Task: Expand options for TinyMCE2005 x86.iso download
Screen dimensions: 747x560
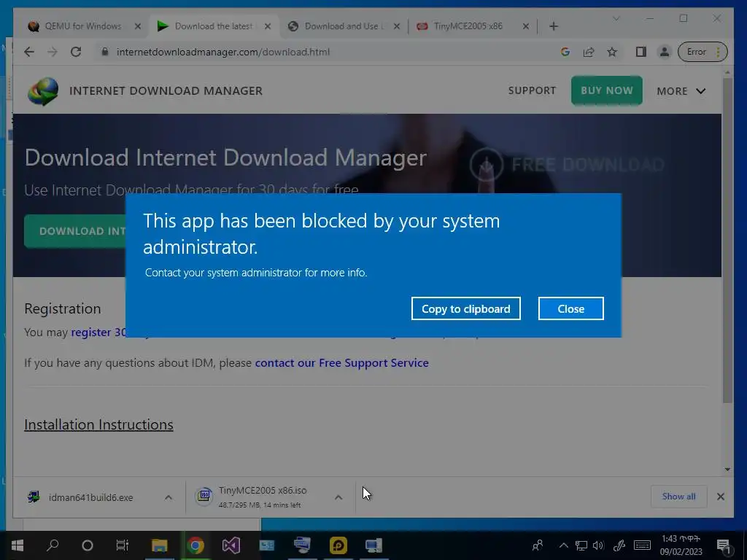Action: point(338,497)
